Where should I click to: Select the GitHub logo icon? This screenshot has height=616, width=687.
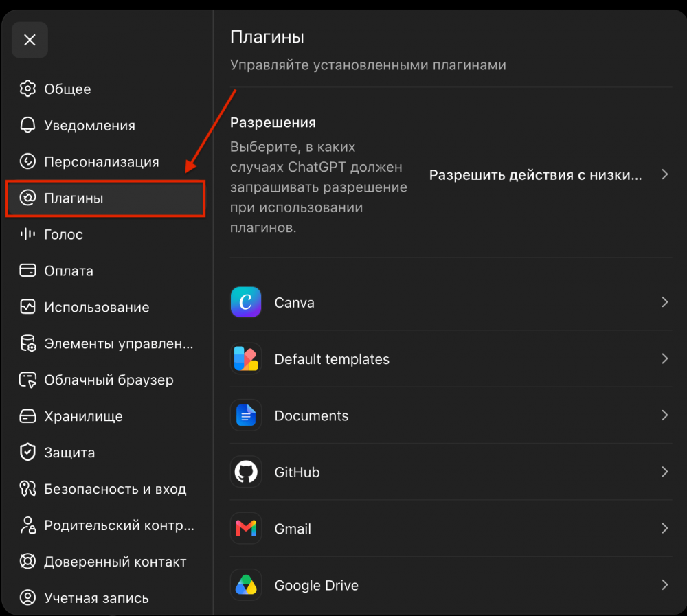246,472
